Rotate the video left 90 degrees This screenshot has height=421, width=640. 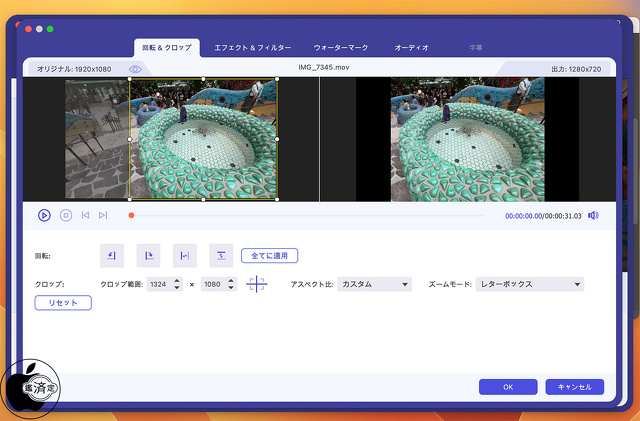point(112,256)
